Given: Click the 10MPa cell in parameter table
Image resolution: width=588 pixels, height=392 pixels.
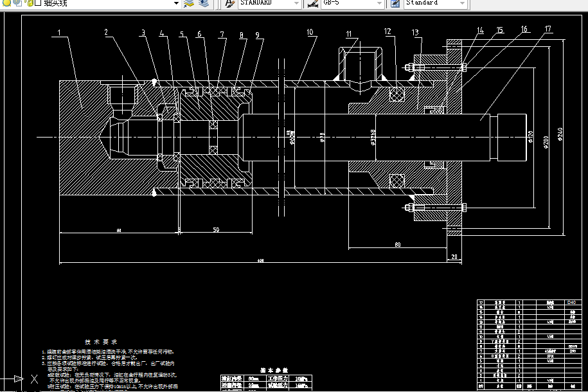Looking at the screenshot, I should pyautogui.click(x=301, y=379).
